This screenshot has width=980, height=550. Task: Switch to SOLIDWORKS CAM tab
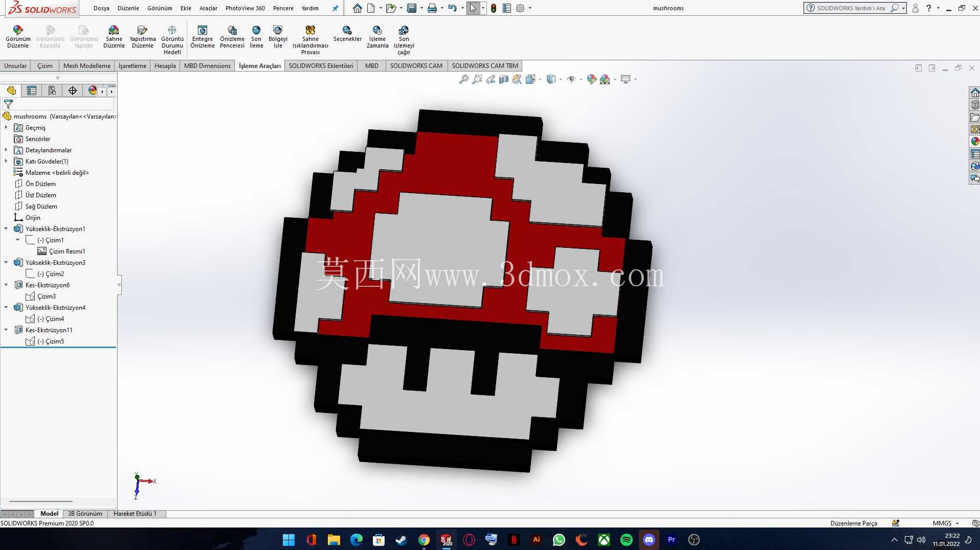coord(416,65)
